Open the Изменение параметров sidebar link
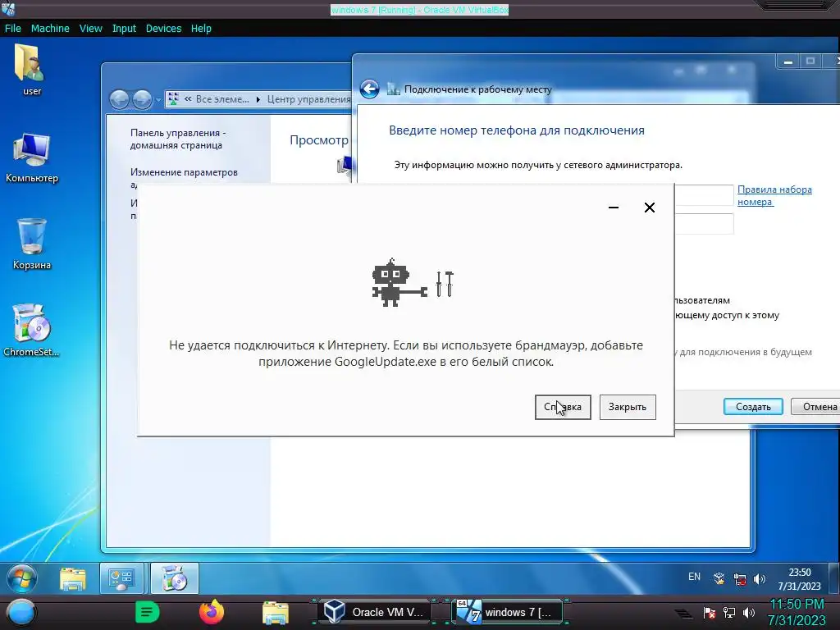The height and width of the screenshot is (630, 840). point(184,172)
